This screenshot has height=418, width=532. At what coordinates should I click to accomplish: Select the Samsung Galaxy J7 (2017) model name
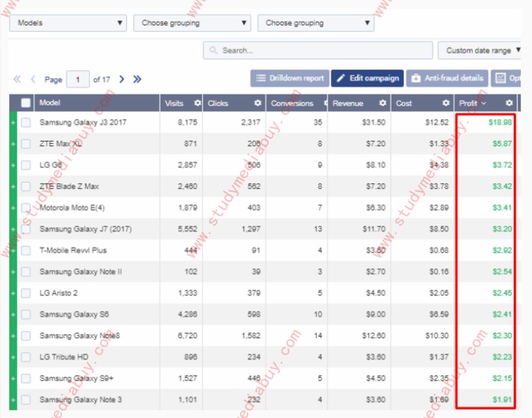tap(85, 229)
